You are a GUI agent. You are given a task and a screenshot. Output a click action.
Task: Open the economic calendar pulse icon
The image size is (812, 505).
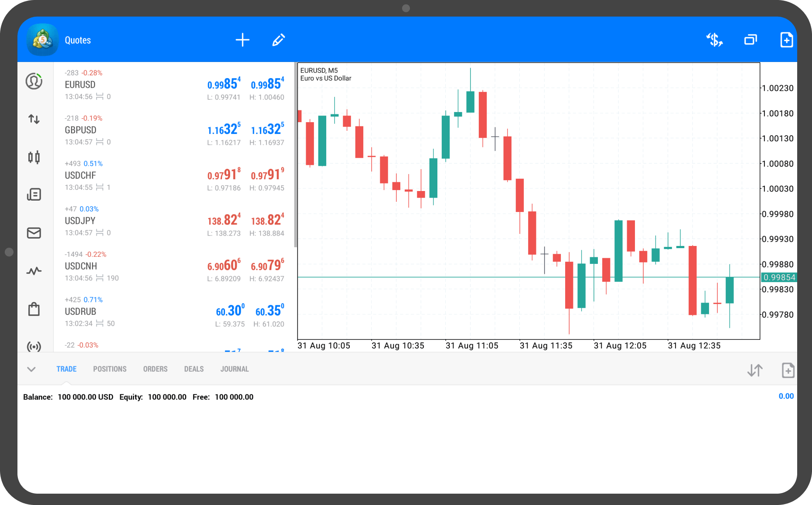(x=34, y=271)
